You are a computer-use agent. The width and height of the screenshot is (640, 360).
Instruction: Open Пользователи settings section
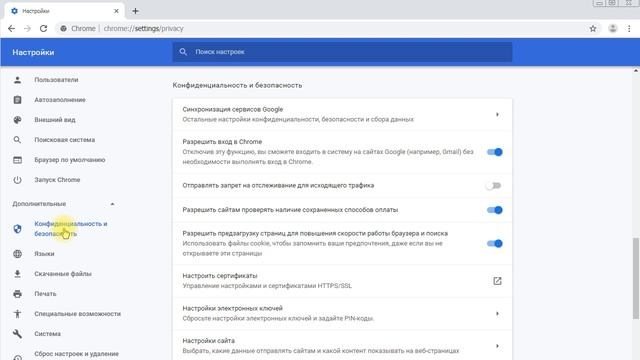pyautogui.click(x=56, y=80)
